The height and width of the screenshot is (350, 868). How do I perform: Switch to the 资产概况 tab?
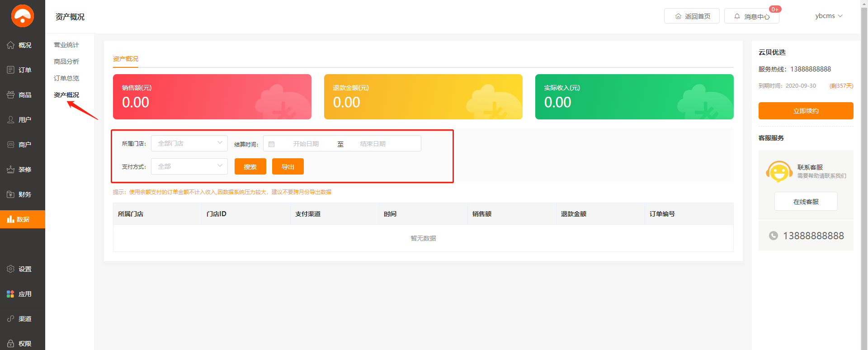[x=126, y=59]
